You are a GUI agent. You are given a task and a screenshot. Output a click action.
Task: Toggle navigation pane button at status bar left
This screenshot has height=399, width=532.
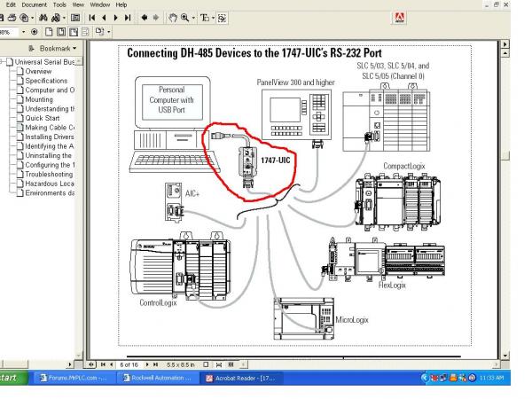pyautogui.click(x=91, y=364)
